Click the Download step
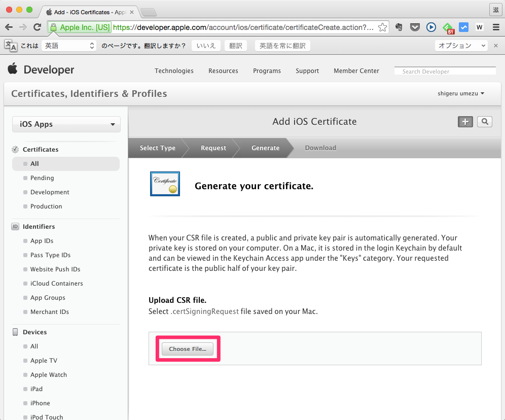 [320, 148]
